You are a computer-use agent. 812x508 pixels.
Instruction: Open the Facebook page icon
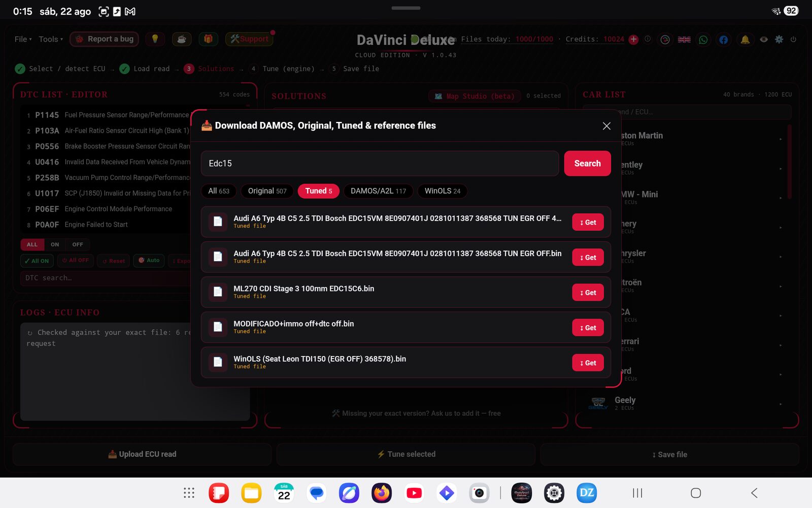click(x=724, y=40)
